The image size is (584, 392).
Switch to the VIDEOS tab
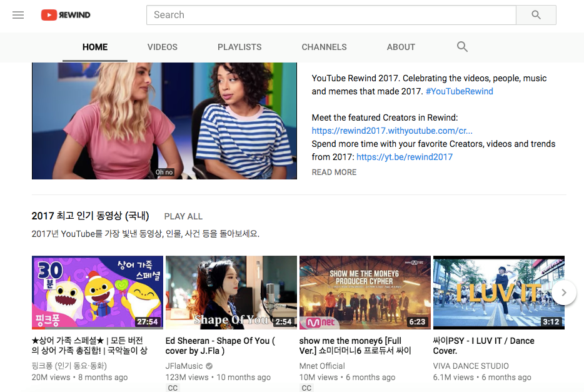click(163, 48)
